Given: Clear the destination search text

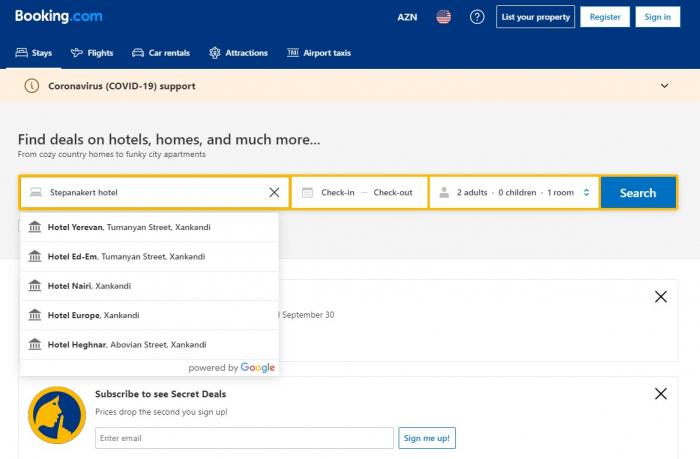Looking at the screenshot, I should click(274, 192).
